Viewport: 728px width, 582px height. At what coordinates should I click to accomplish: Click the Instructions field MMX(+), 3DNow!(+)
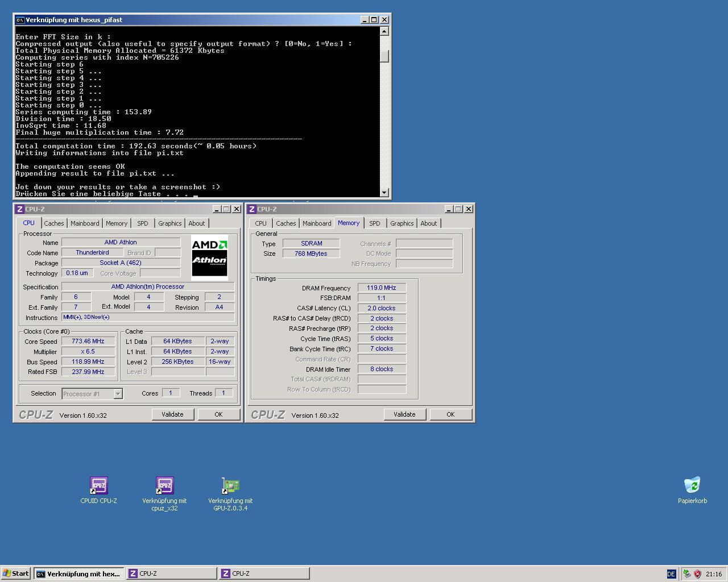[x=148, y=317]
